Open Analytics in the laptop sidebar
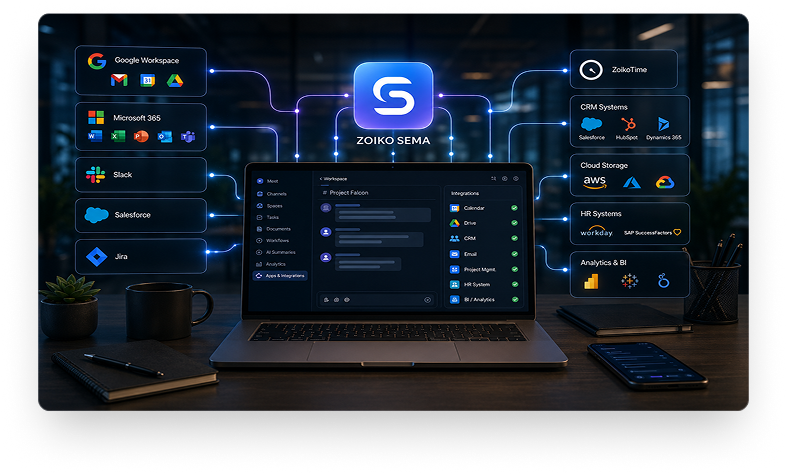The image size is (787, 475). (271, 264)
